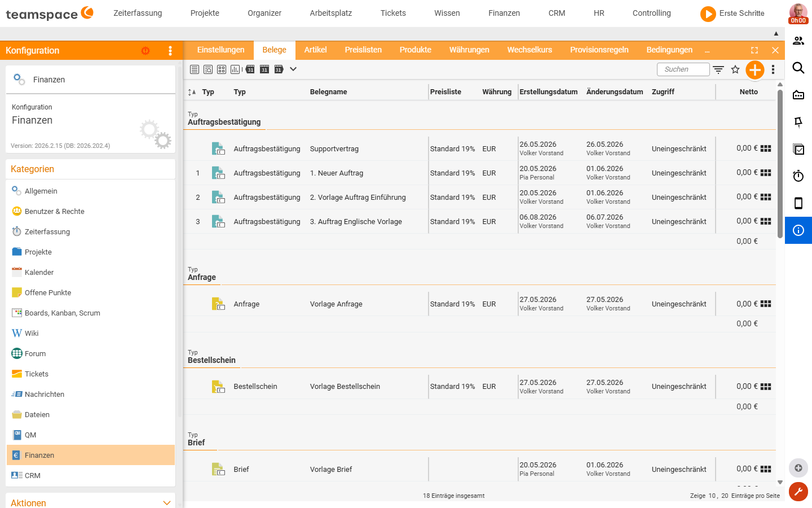Open the mobile device icon in sidebar
812x508 pixels.
[798, 203]
